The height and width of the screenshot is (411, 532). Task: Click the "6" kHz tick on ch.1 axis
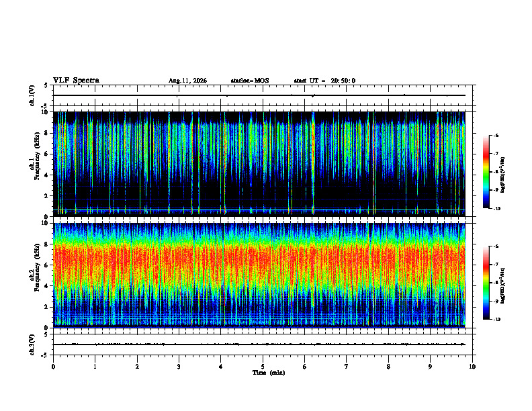[x=46, y=154]
